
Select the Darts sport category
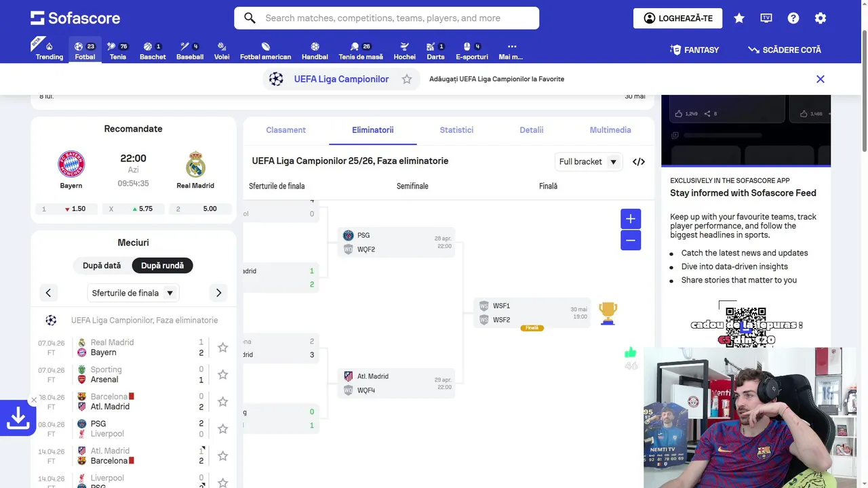point(436,51)
